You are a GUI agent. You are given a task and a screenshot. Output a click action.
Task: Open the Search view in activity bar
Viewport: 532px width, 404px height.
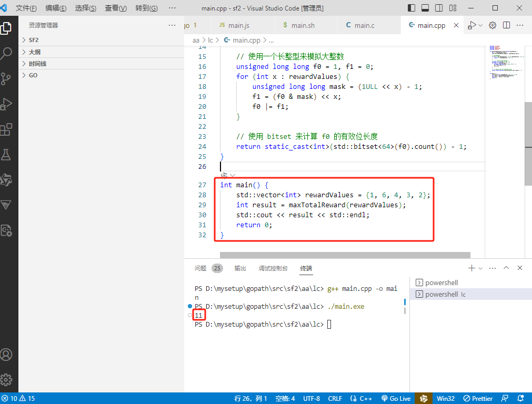click(6, 53)
